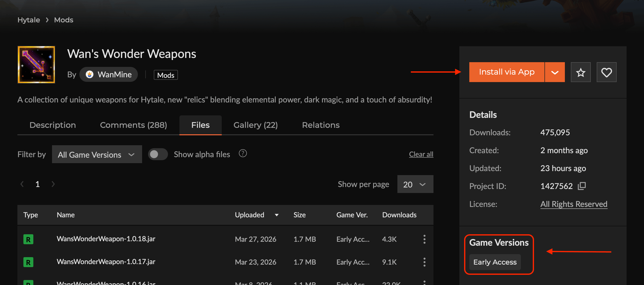This screenshot has width=644, height=285.
Task: Copy the Project ID with the copy icon
Action: pyautogui.click(x=582, y=186)
